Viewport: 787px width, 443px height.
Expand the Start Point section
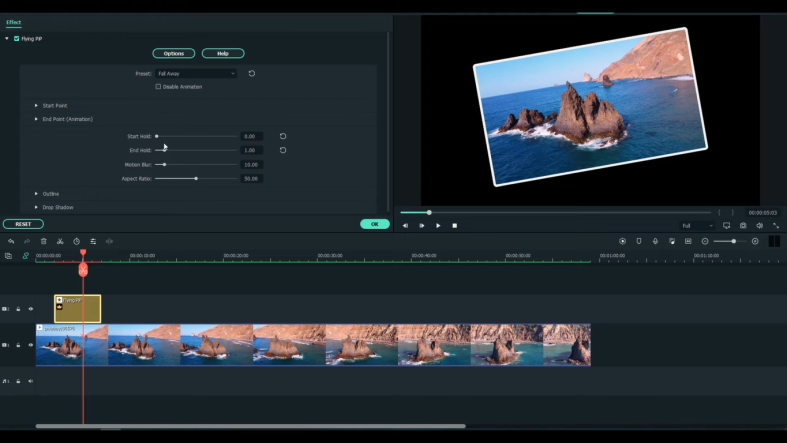tap(37, 105)
